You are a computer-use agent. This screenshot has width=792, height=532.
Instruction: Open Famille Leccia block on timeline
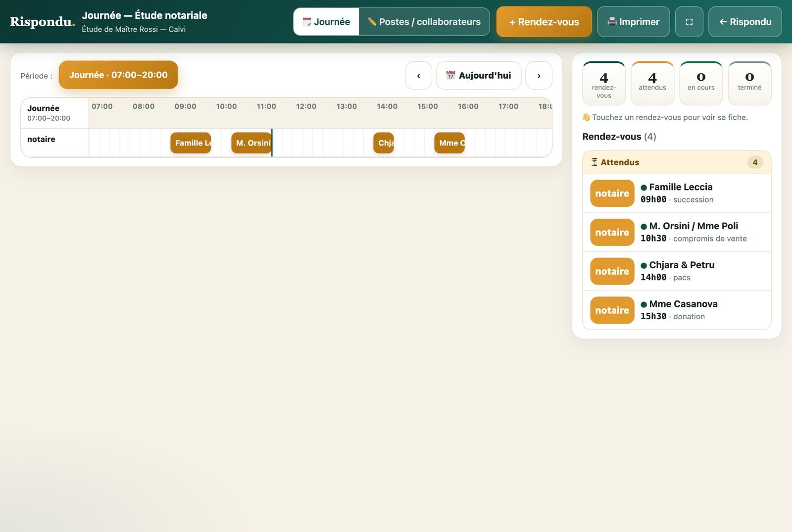pos(191,143)
